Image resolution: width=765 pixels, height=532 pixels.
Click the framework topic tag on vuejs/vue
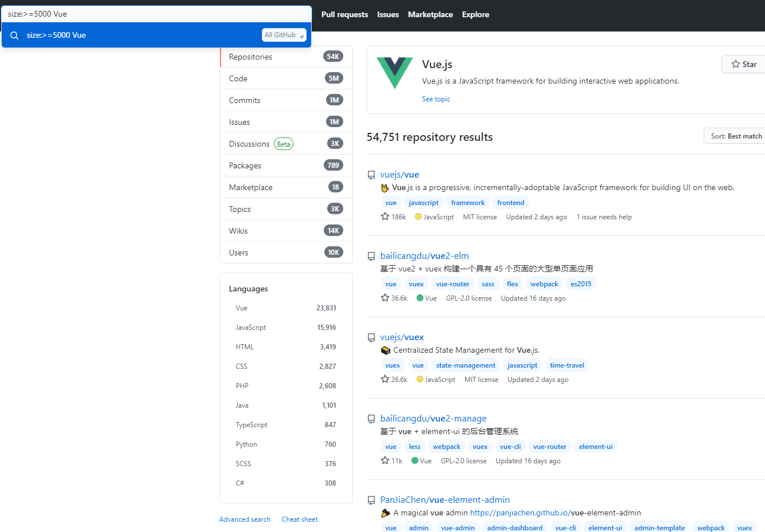coord(468,203)
